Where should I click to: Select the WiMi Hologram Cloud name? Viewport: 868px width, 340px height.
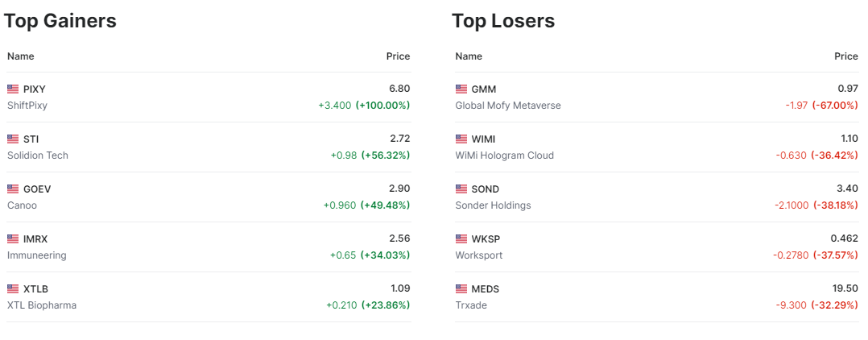504,155
